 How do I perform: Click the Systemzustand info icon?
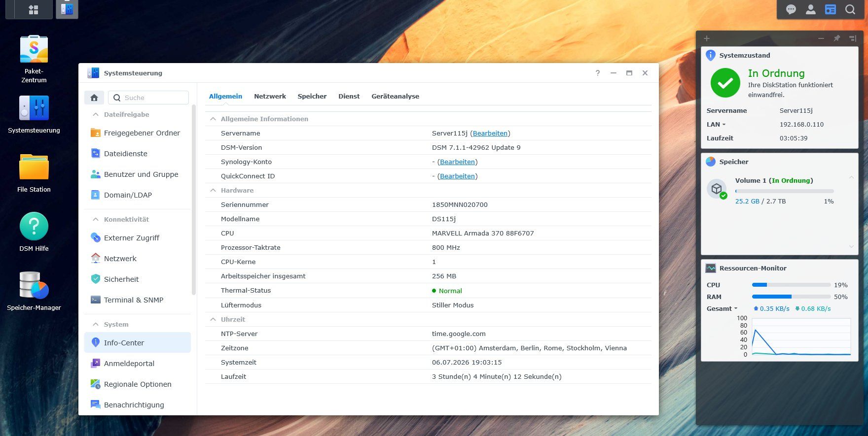point(711,55)
